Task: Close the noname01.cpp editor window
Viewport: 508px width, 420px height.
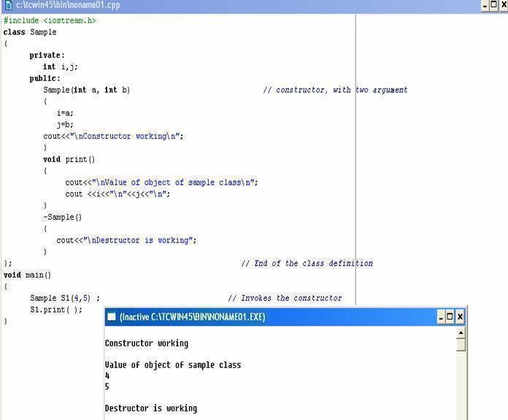Action: coord(504,5)
